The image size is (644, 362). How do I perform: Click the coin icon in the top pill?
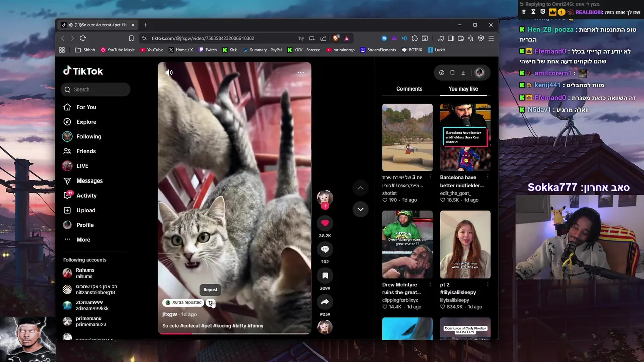(442, 73)
